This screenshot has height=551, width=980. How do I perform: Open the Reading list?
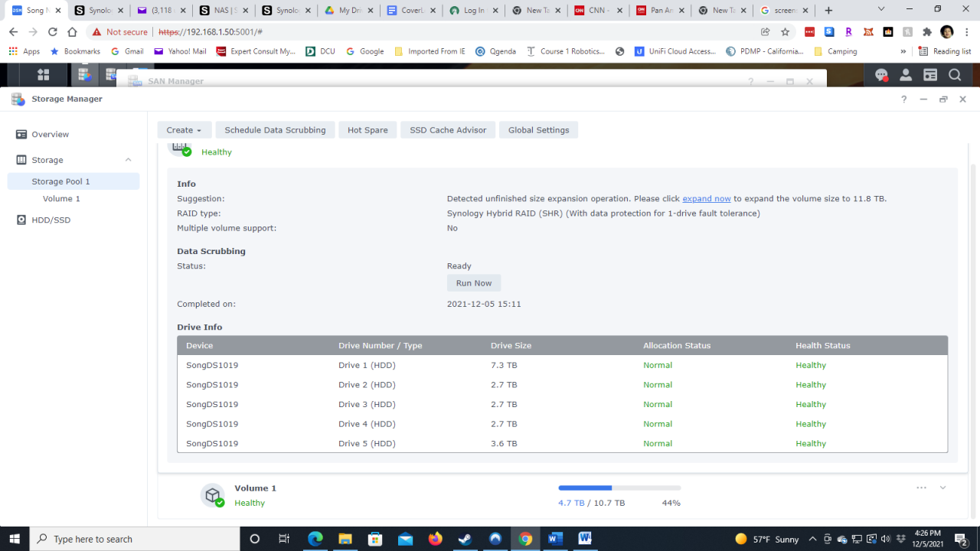[945, 51]
